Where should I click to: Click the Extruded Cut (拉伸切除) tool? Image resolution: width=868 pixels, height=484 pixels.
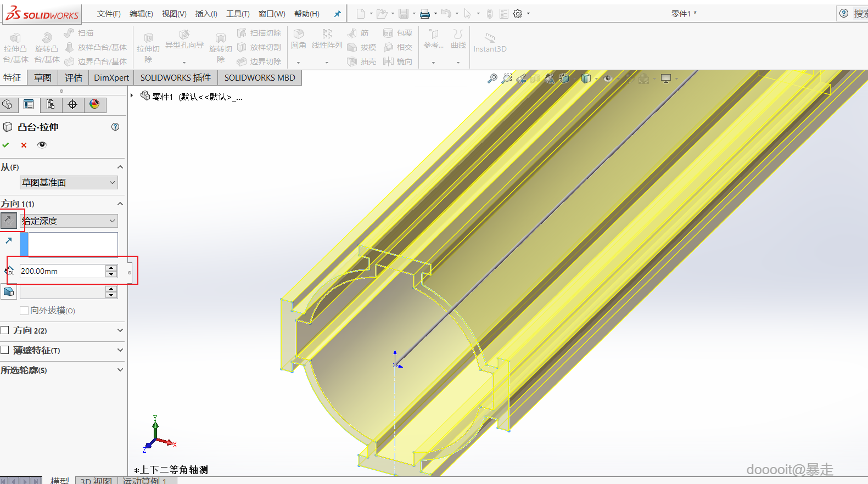coord(148,47)
